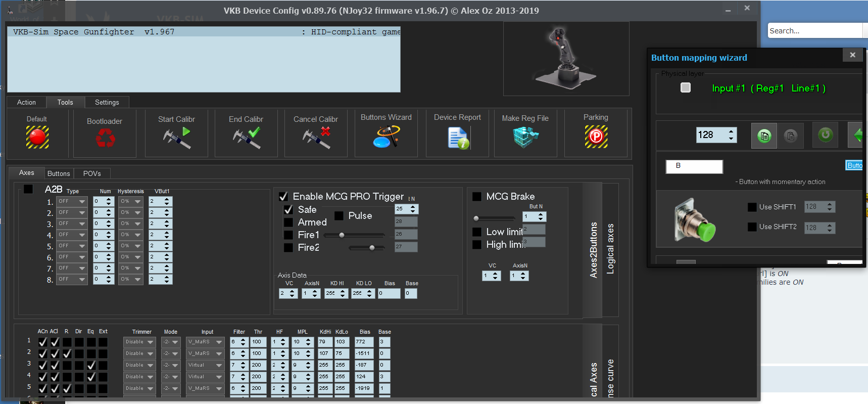Open Mode dropdown for axis 2

171,353
